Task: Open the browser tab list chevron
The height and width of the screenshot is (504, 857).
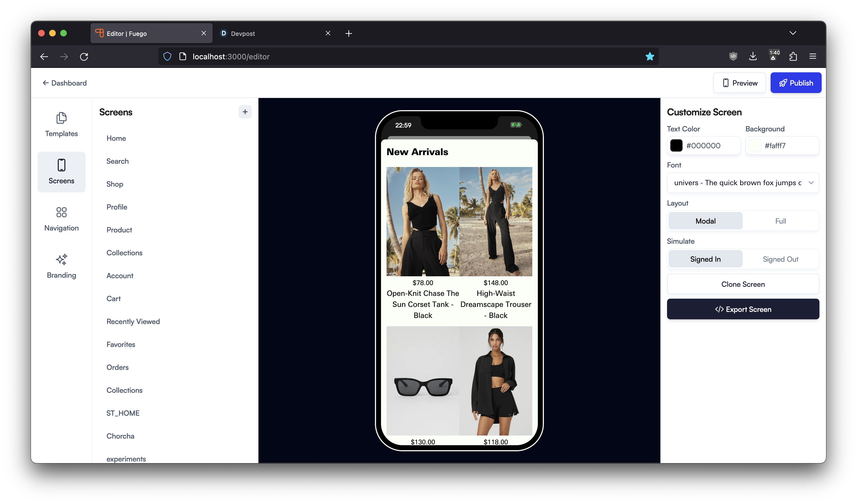Action: [793, 33]
